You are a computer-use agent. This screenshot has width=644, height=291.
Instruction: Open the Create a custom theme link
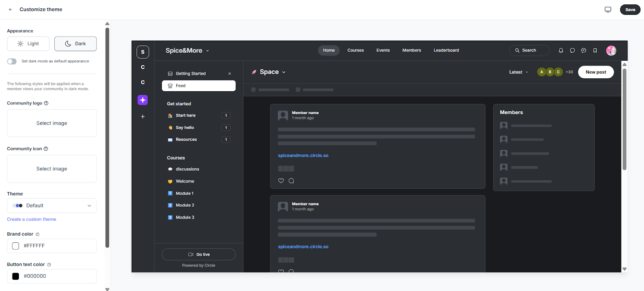point(31,219)
